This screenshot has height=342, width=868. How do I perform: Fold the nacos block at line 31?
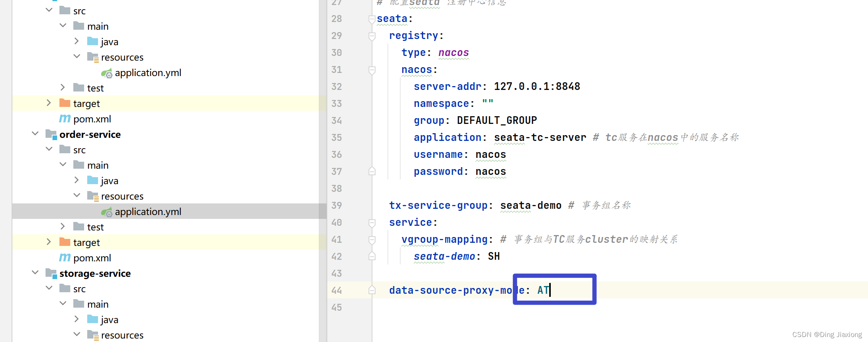pyautogui.click(x=372, y=70)
